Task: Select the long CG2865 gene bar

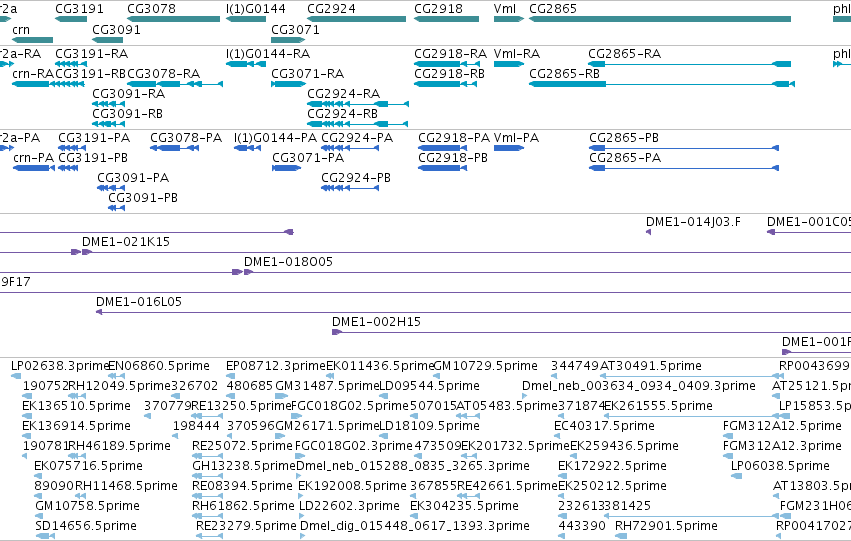Action: (x=660, y=19)
